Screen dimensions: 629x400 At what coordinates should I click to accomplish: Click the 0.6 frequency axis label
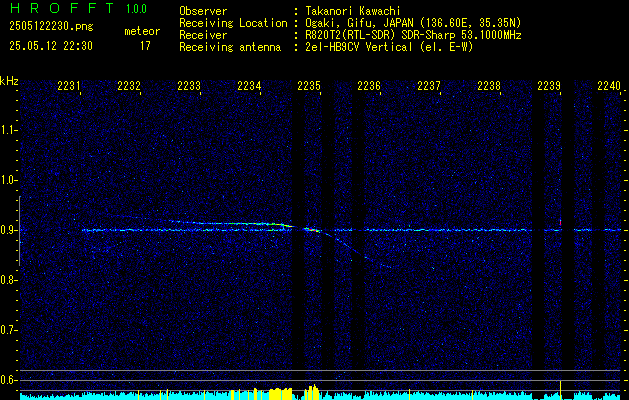pyautogui.click(x=8, y=380)
